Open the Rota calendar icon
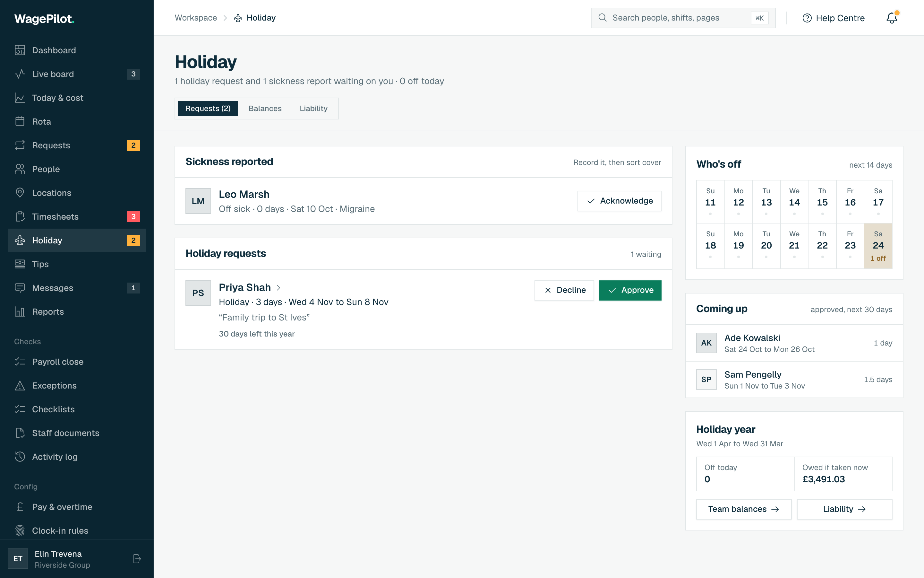 coord(20,121)
